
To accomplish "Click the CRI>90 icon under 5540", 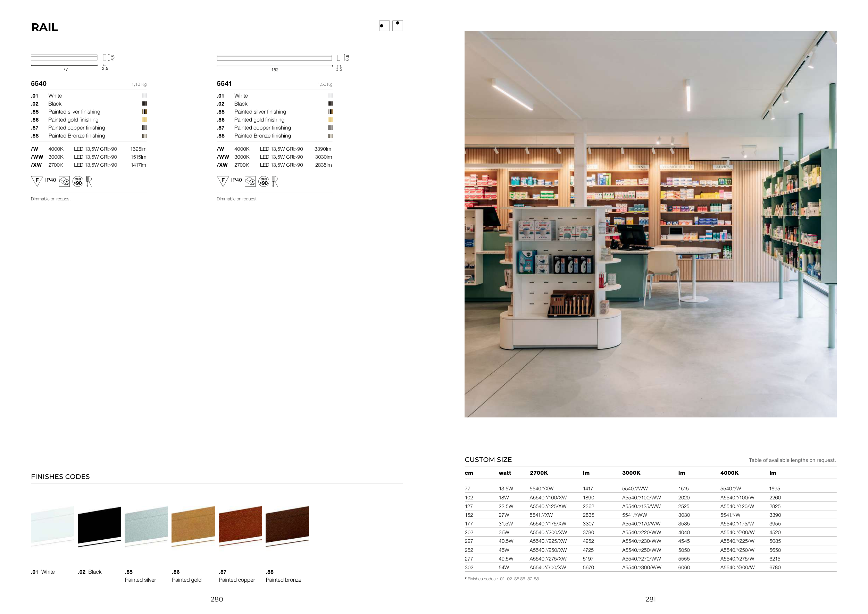I will coord(77,182).
